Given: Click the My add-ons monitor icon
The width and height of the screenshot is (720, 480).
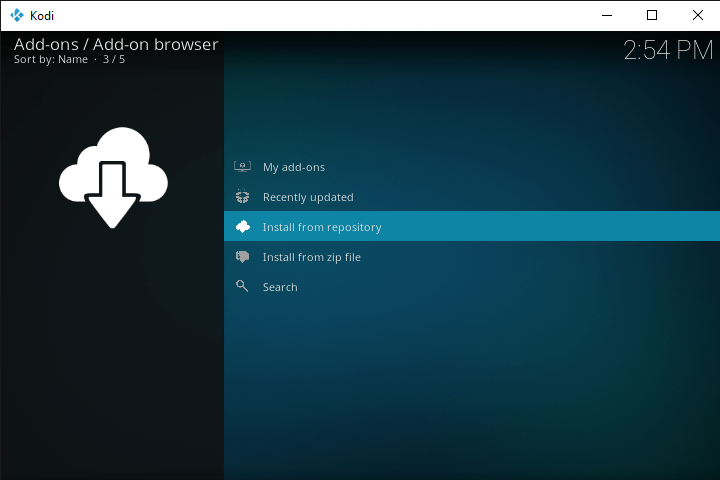Looking at the screenshot, I should 242,167.
